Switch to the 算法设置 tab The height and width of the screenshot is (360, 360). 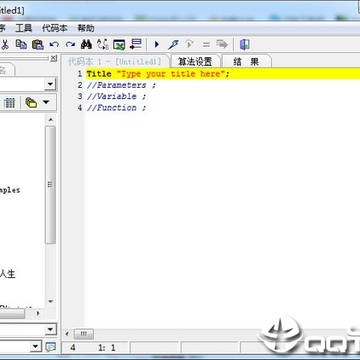tap(195, 62)
